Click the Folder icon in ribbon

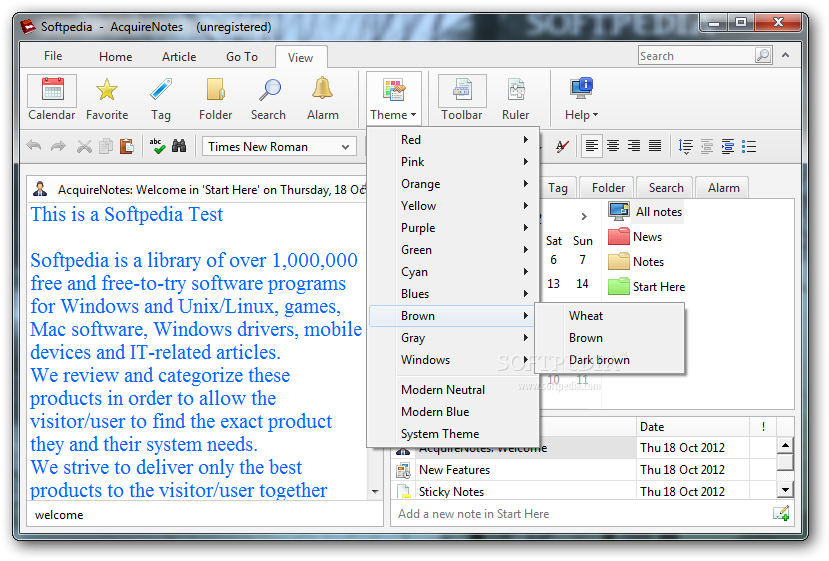click(x=215, y=99)
